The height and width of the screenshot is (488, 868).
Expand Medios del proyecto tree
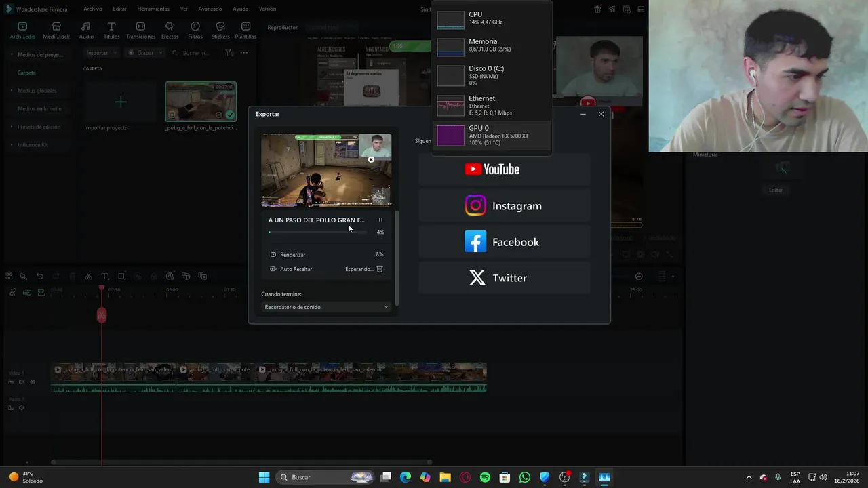12,54
